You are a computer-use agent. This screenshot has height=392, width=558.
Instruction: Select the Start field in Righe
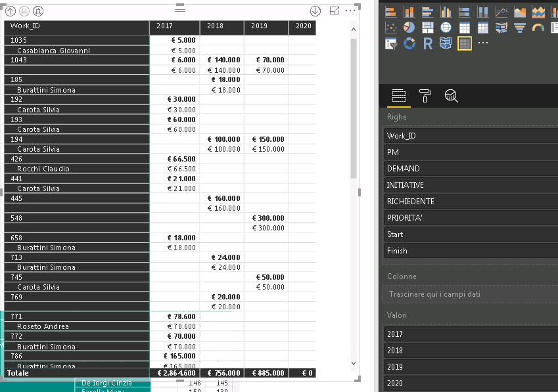click(471, 234)
